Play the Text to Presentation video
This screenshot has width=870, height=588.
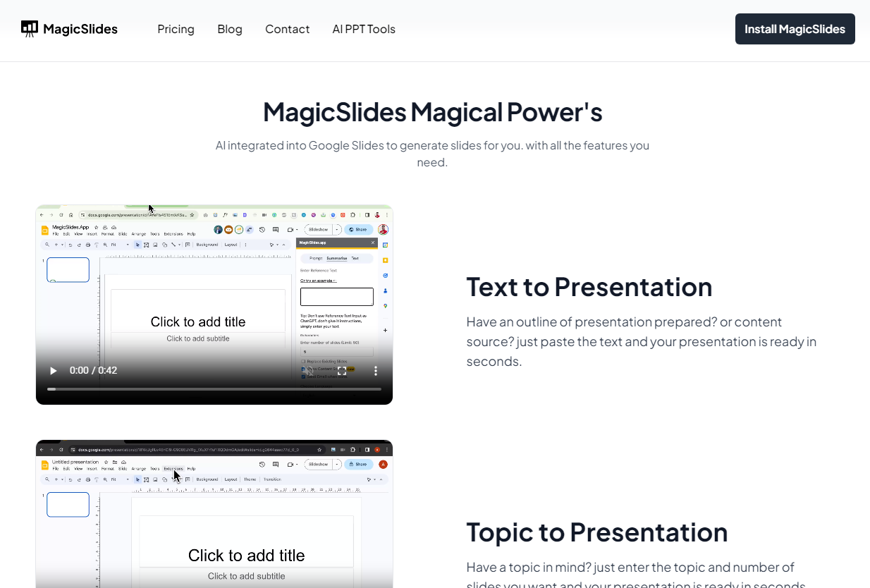(53, 371)
